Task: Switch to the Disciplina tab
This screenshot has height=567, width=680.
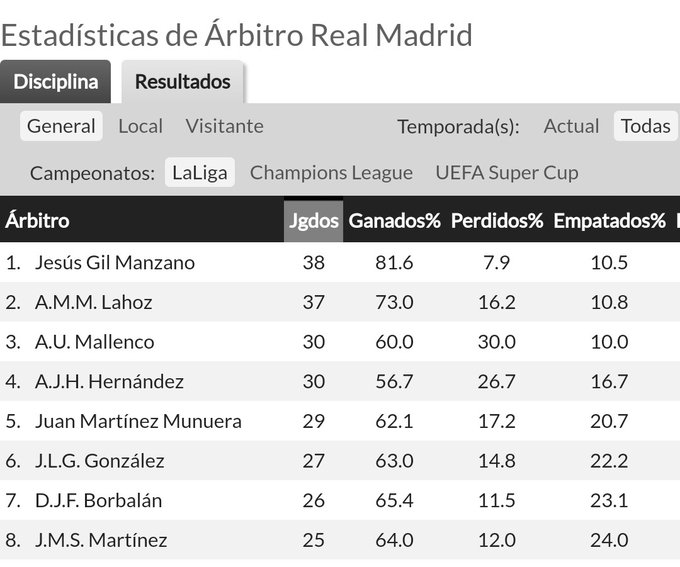Action: pyautogui.click(x=56, y=82)
